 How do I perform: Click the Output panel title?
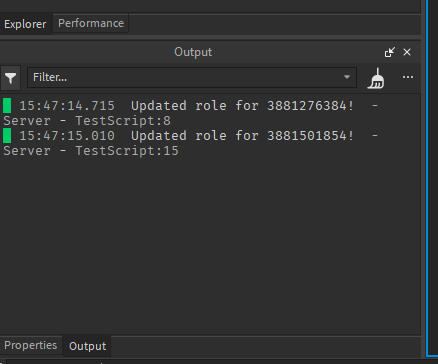pos(193,52)
